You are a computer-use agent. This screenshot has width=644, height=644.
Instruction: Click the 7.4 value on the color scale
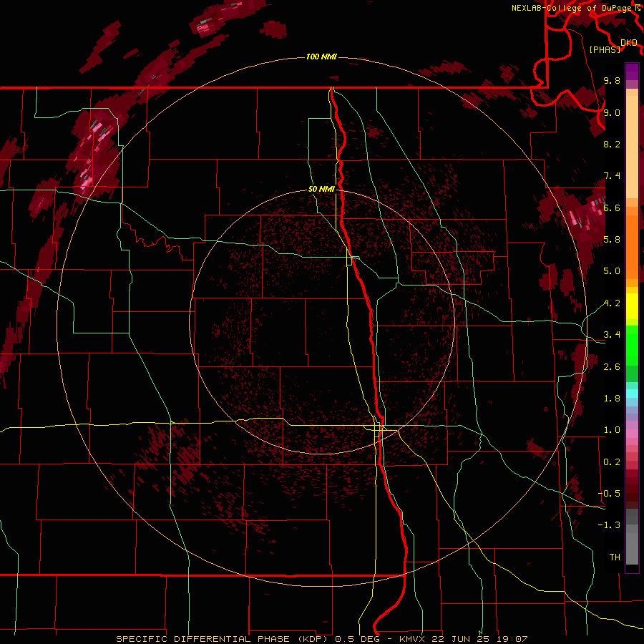pos(612,176)
